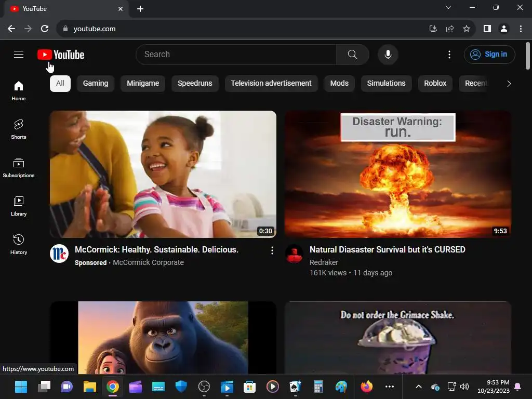Viewport: 532px width, 399px height.
Task: Open Windows Start menu
Action: pos(21,387)
